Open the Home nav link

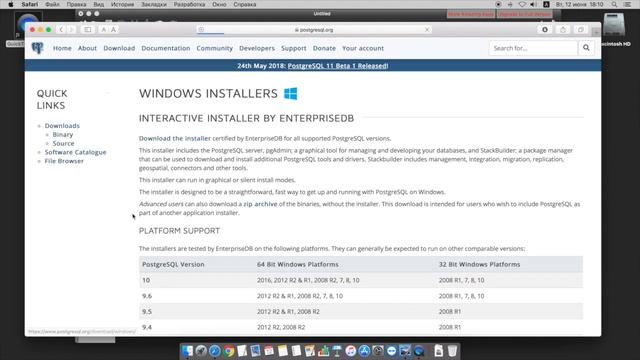coord(62,48)
